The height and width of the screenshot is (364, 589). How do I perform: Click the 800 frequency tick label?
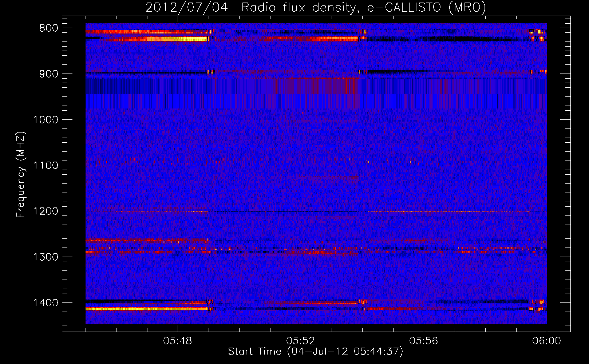(49, 28)
